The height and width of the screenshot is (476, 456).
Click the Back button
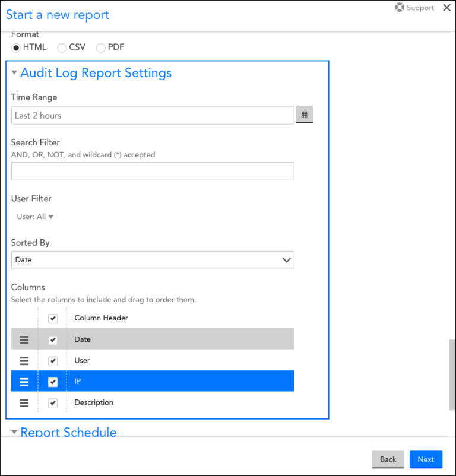tap(388, 459)
